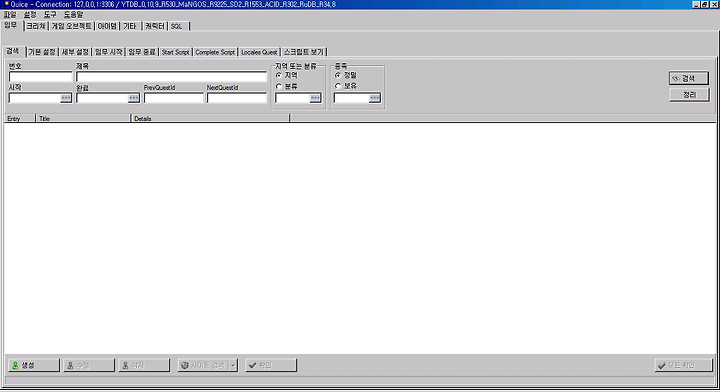Viewport: 720px width, 392px height.
Task: Sort by the Details column header
Action: (210, 118)
